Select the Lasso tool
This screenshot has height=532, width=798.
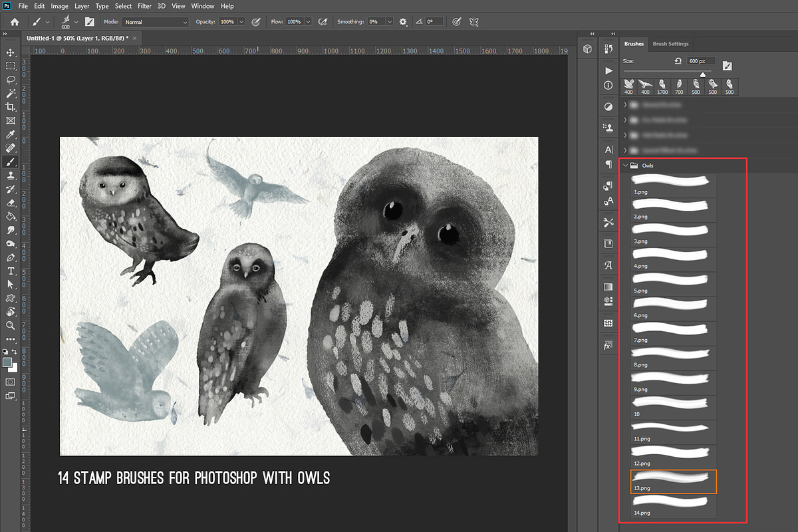point(11,79)
